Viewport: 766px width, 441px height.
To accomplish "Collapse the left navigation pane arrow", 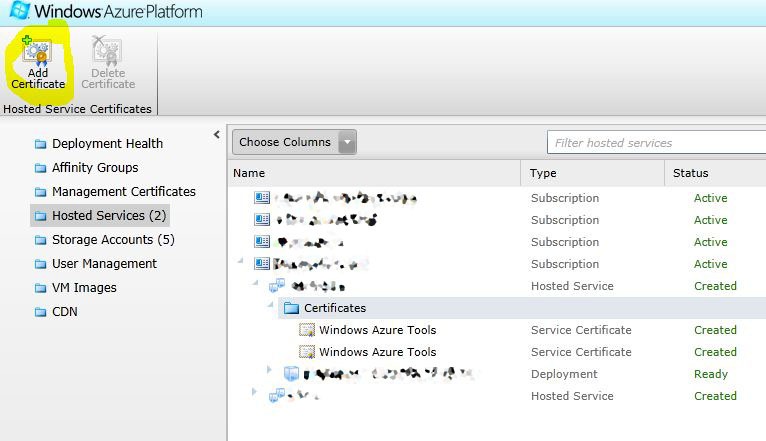I will (x=216, y=134).
